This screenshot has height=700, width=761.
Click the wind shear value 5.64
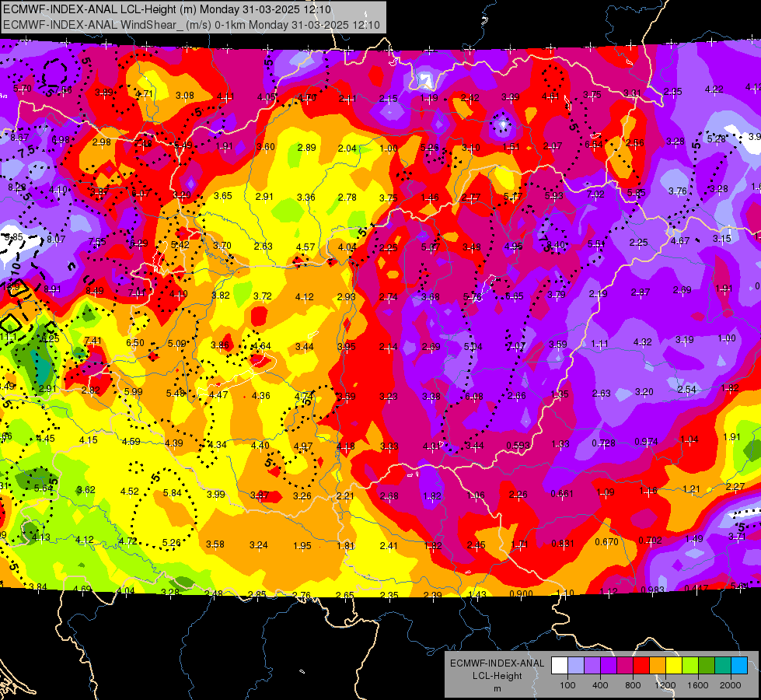point(44,488)
